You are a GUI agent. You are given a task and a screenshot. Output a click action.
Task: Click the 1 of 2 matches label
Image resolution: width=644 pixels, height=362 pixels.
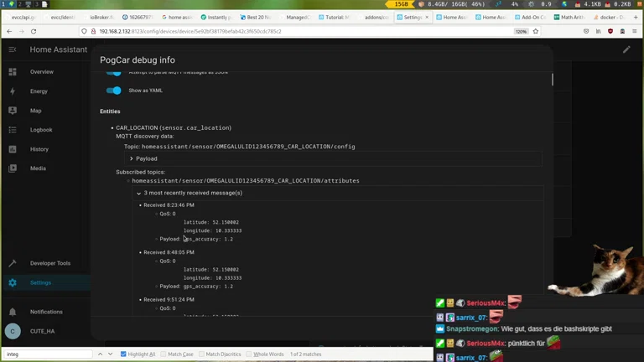(x=305, y=354)
